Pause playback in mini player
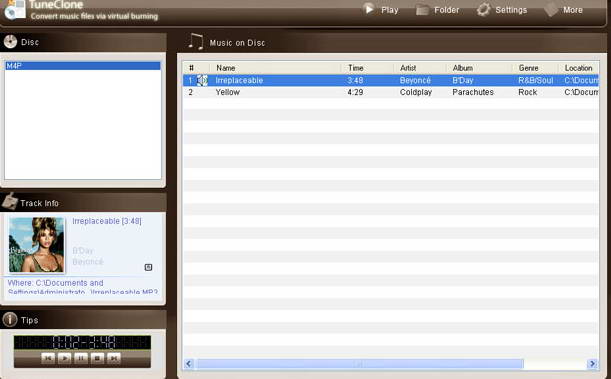This screenshot has height=379, width=611. click(81, 358)
